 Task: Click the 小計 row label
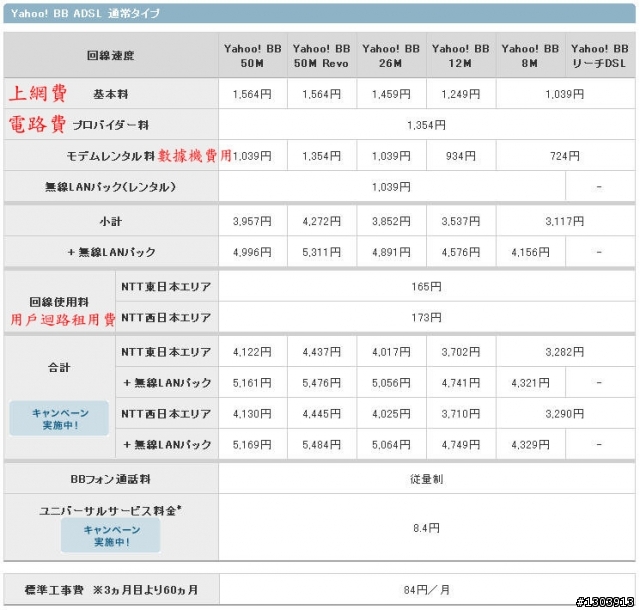coord(111,221)
